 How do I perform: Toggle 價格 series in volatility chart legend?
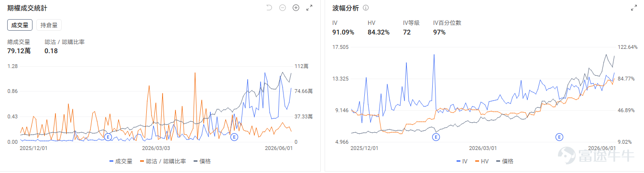pyautogui.click(x=505, y=161)
